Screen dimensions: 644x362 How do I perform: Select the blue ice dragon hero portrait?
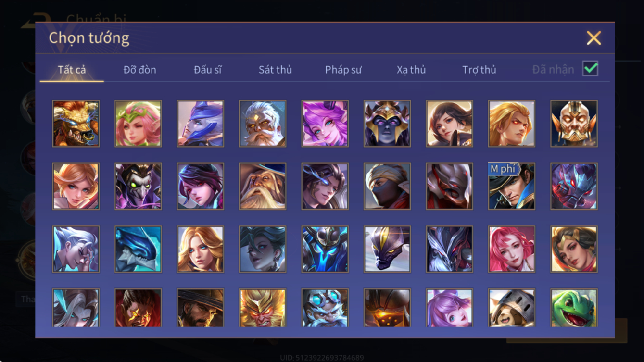[x=139, y=250]
